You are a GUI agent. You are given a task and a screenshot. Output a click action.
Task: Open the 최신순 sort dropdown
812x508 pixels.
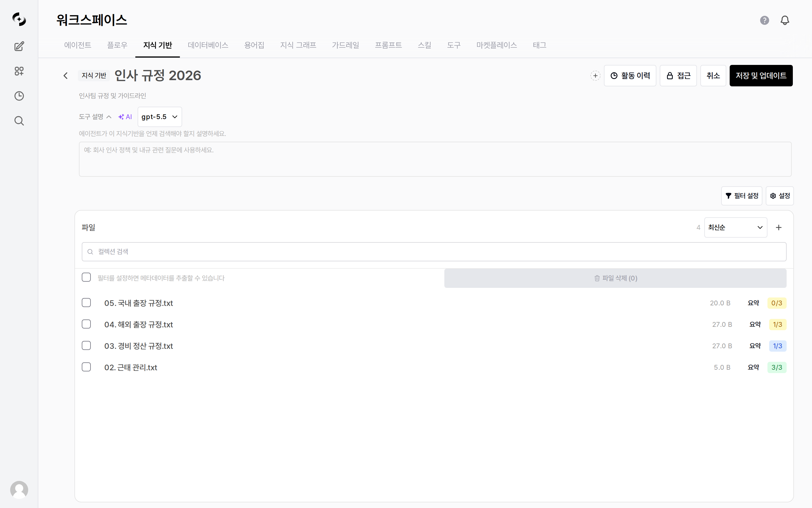[736, 227]
